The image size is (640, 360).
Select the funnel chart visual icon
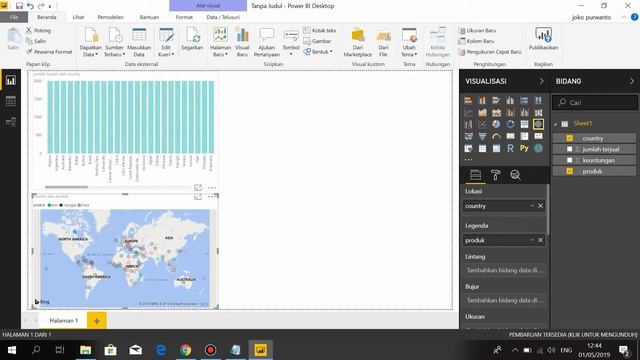click(x=482, y=136)
